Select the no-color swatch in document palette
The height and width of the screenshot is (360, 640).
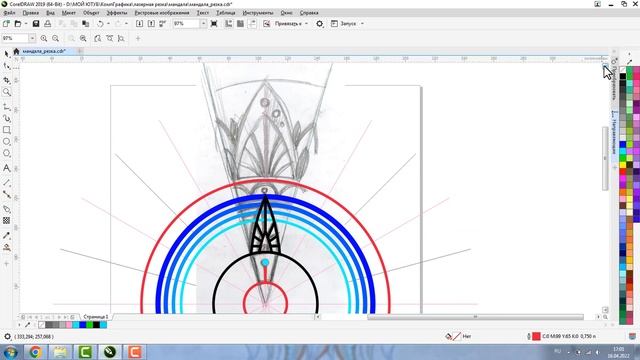(42, 325)
